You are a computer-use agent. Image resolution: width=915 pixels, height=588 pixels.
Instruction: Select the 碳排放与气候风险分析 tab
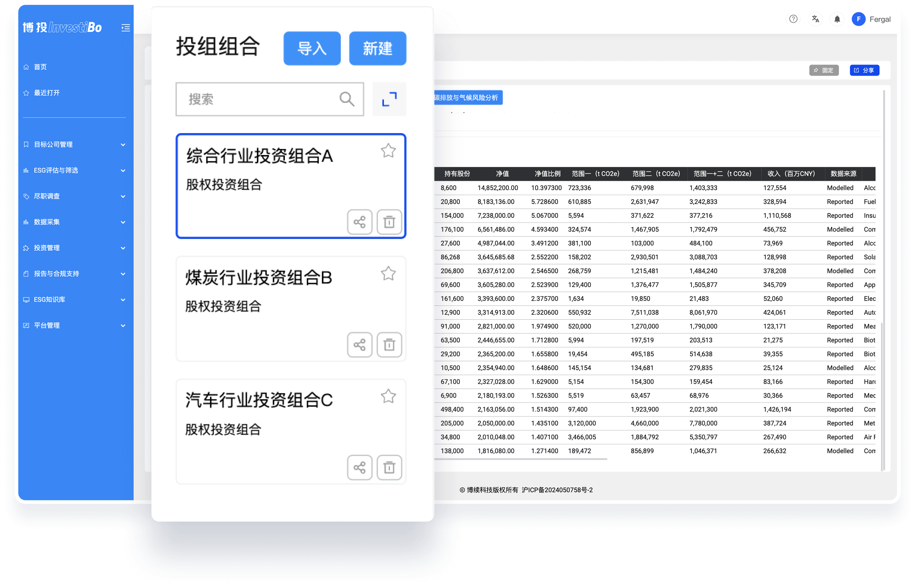pyautogui.click(x=467, y=98)
